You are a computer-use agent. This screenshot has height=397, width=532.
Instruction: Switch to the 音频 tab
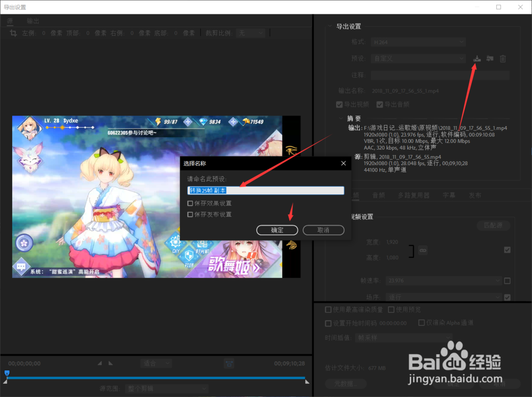click(x=379, y=195)
